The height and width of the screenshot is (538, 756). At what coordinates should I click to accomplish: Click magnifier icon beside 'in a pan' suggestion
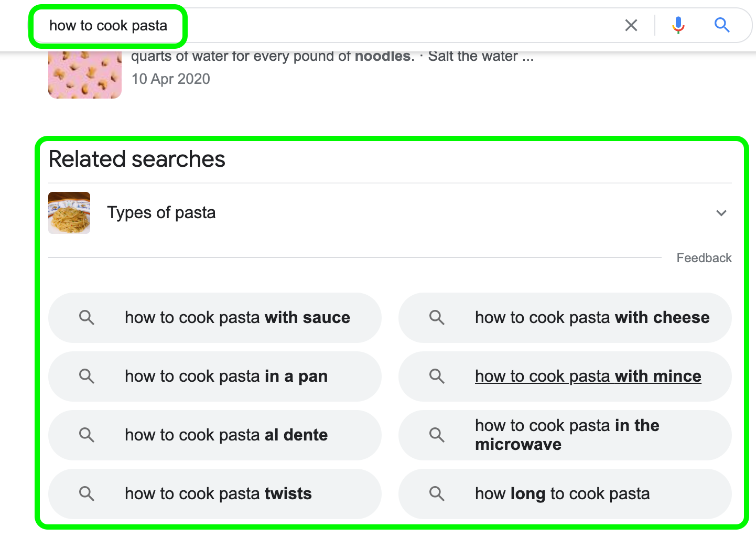(87, 376)
